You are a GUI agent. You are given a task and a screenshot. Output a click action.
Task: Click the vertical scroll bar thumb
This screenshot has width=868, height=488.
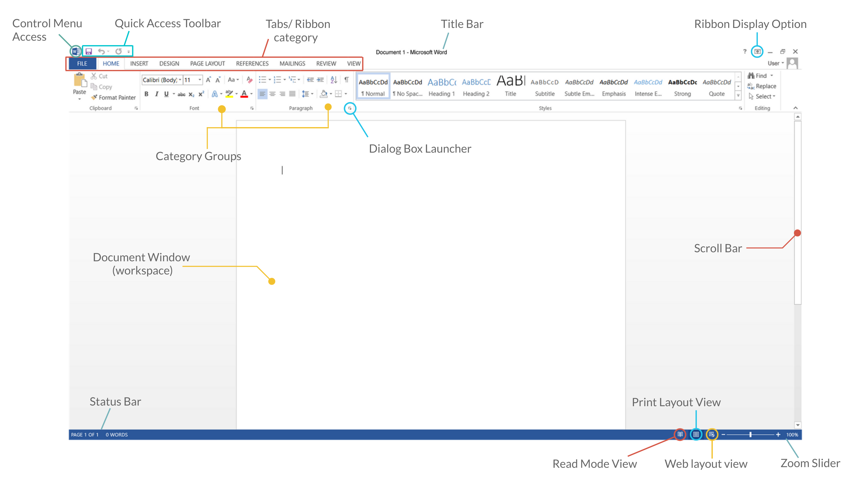pos(798,212)
